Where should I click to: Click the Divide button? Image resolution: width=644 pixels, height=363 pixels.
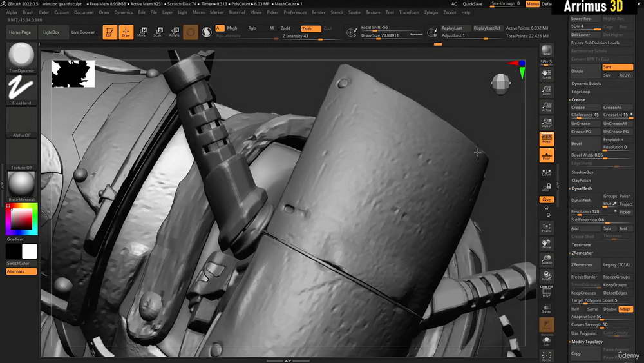pyautogui.click(x=585, y=71)
